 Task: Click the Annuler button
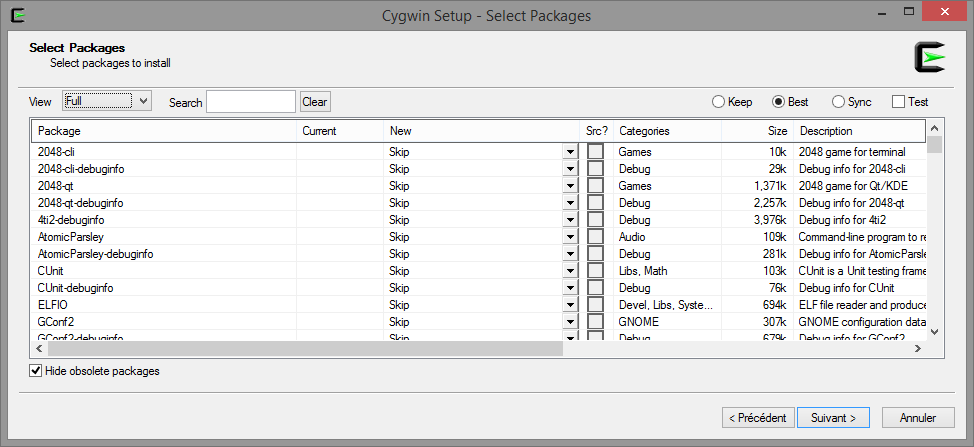coord(918,418)
